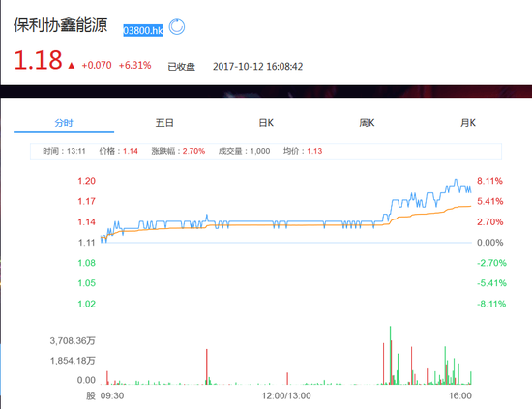Select the highlighted 03800.hk stock code
Image resolution: width=532 pixels, height=409 pixels.
[142, 31]
